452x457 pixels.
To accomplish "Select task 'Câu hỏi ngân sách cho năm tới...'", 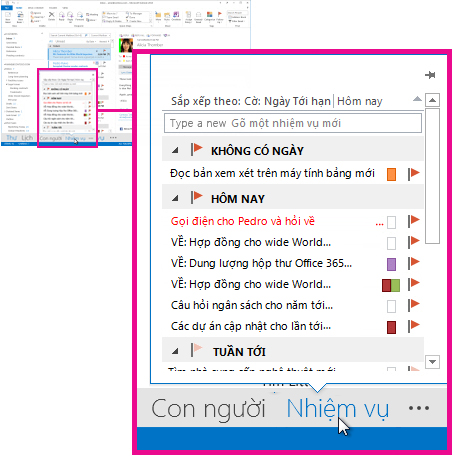I will click(x=252, y=305).
